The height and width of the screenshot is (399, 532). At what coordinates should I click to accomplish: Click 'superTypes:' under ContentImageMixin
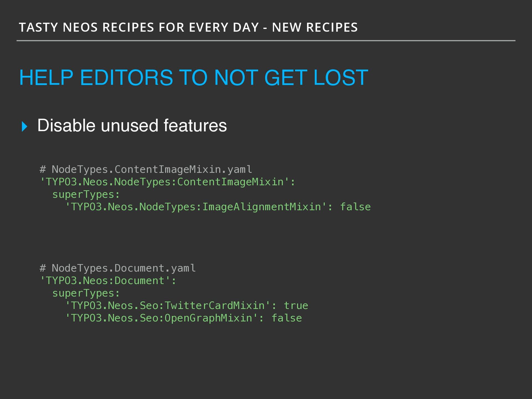[x=86, y=195]
